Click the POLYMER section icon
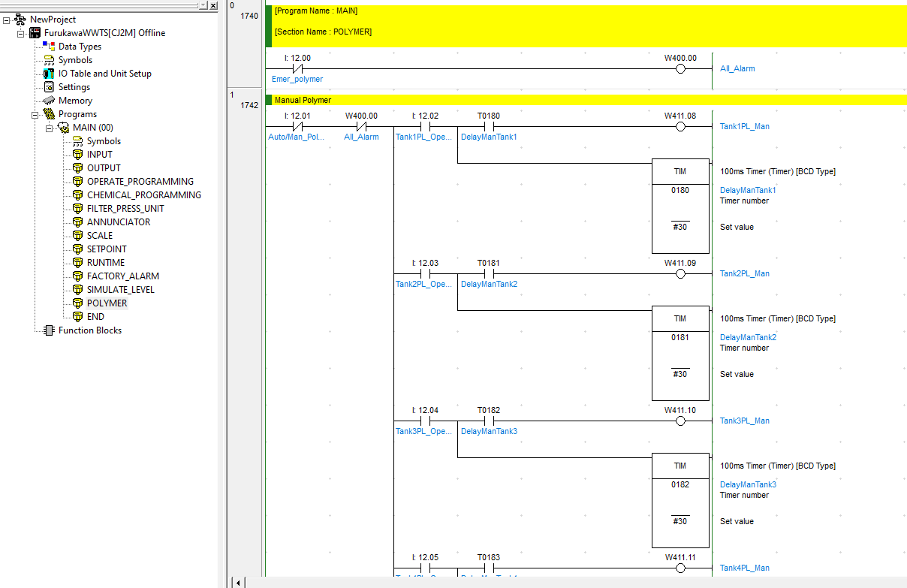907x588 pixels. (77, 303)
